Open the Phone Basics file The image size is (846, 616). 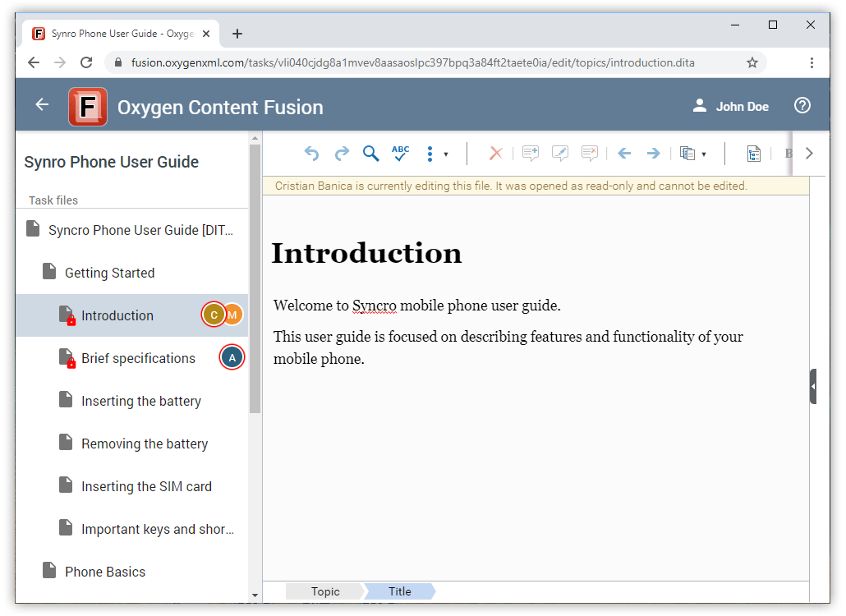132,572
